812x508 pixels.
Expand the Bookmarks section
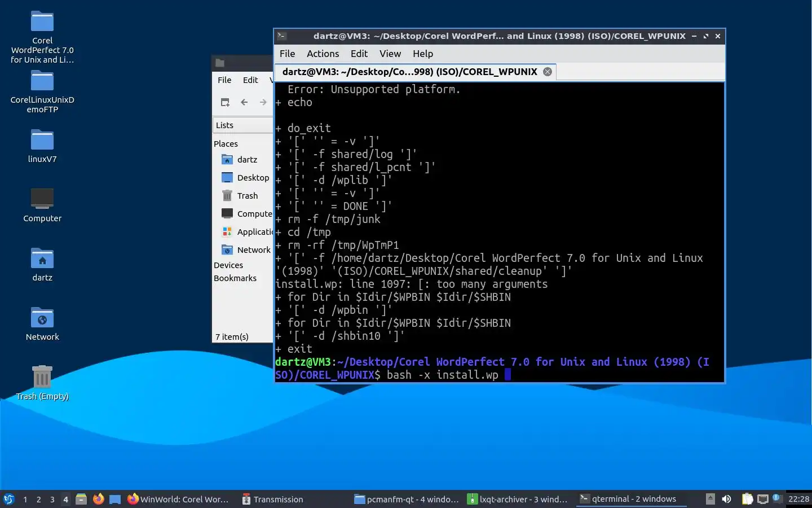click(235, 278)
